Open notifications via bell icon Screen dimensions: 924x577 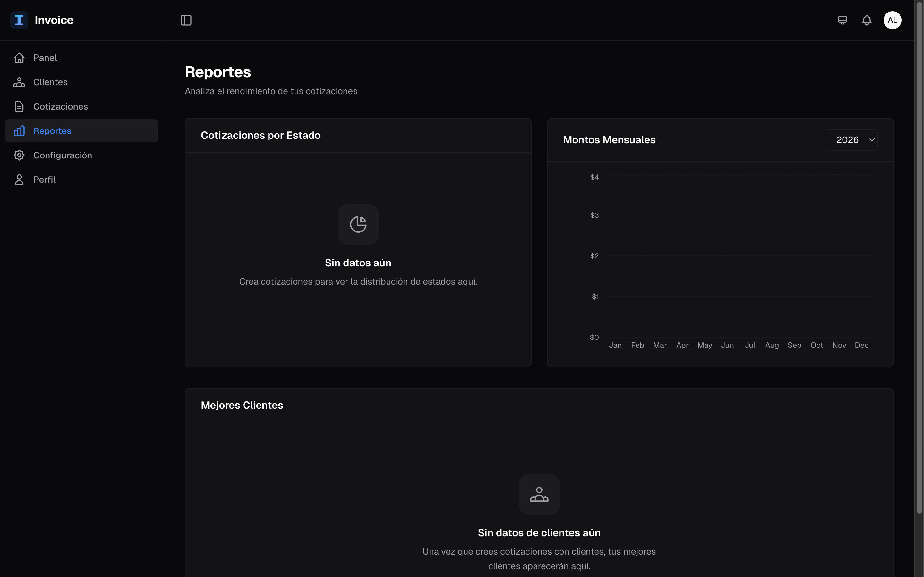pos(866,20)
